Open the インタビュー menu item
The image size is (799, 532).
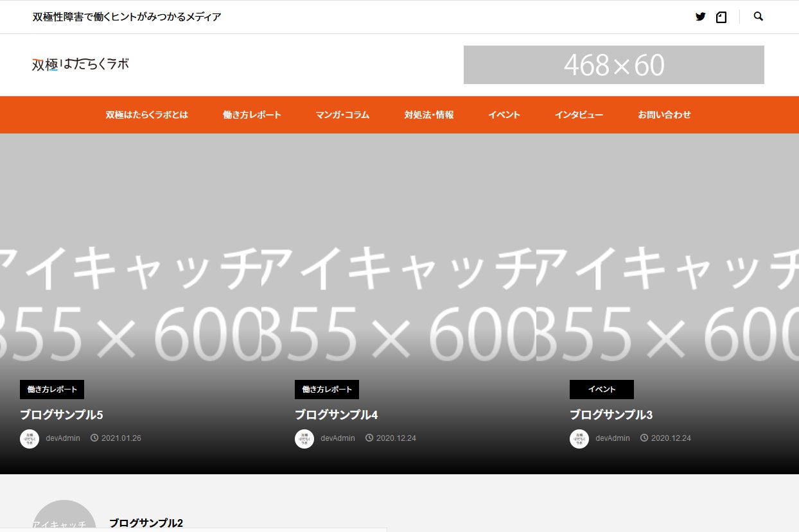579,115
